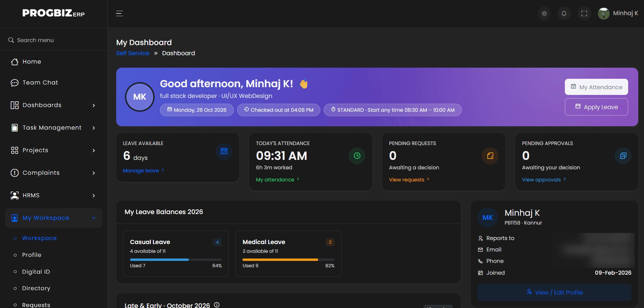Screen dimensions: 644x308
Task: Click the Projects grid icon
Action: 14,150
